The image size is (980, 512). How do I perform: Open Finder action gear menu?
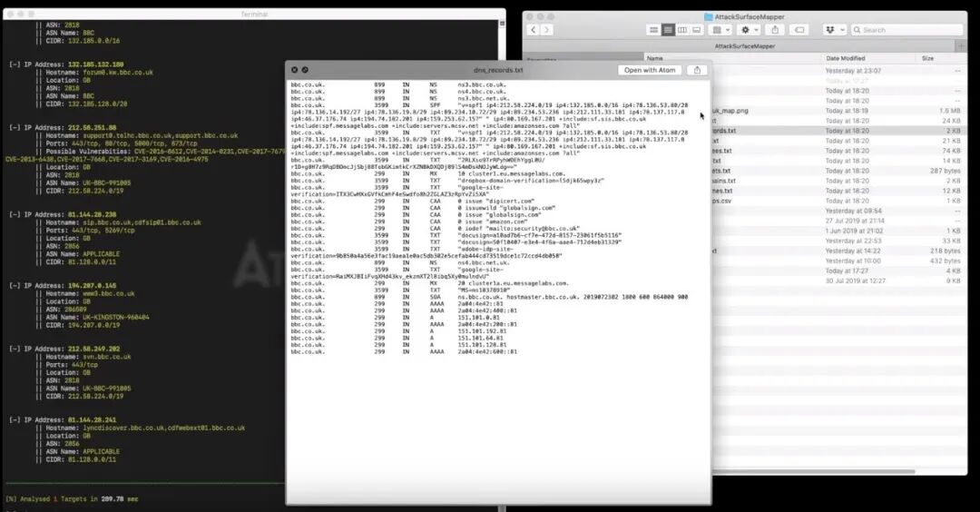tap(749, 30)
